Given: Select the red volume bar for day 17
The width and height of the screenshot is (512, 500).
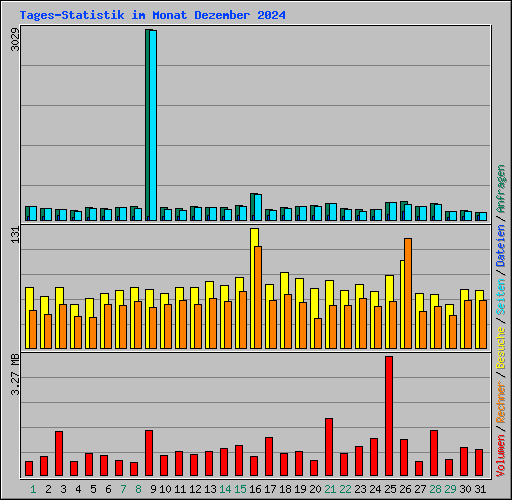Looking at the screenshot, I should 269,456.
